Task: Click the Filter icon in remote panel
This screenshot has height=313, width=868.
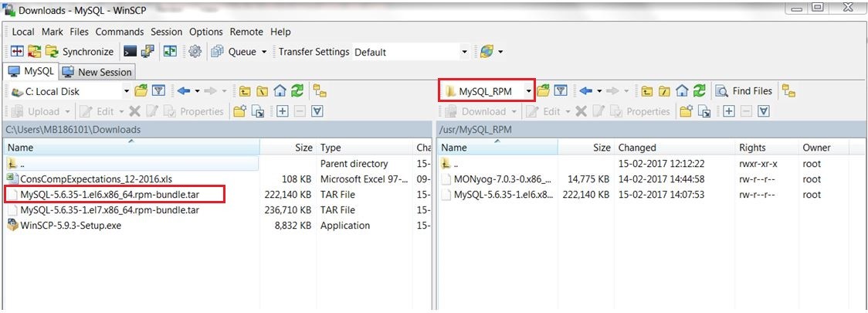Action: click(561, 91)
